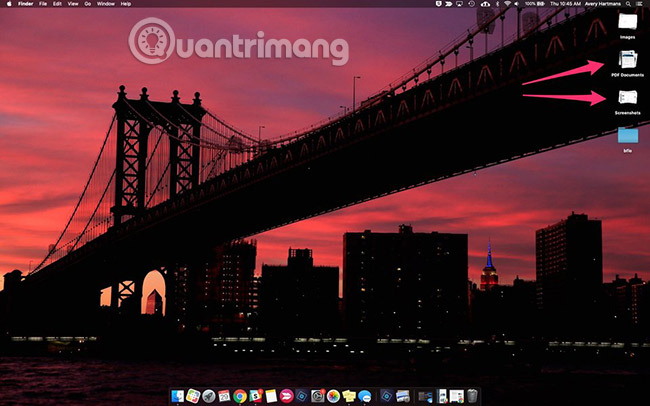
Task: Open the Finder menu in the menu bar
Action: [26, 4]
